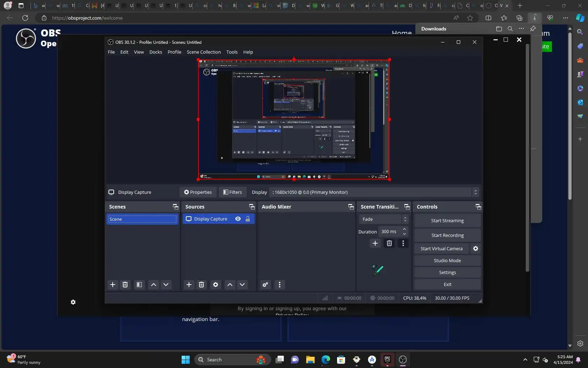Open the Help menu in OBS
This screenshot has height=368, width=588.
248,52
